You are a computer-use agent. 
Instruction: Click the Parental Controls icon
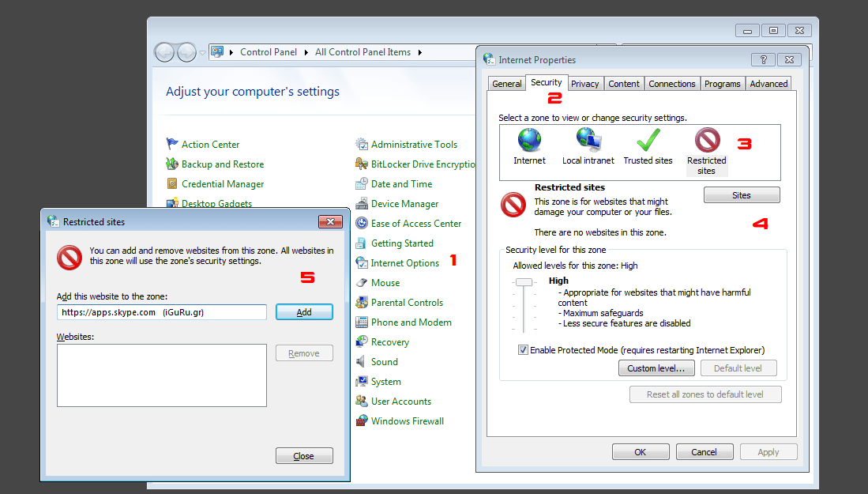362,303
